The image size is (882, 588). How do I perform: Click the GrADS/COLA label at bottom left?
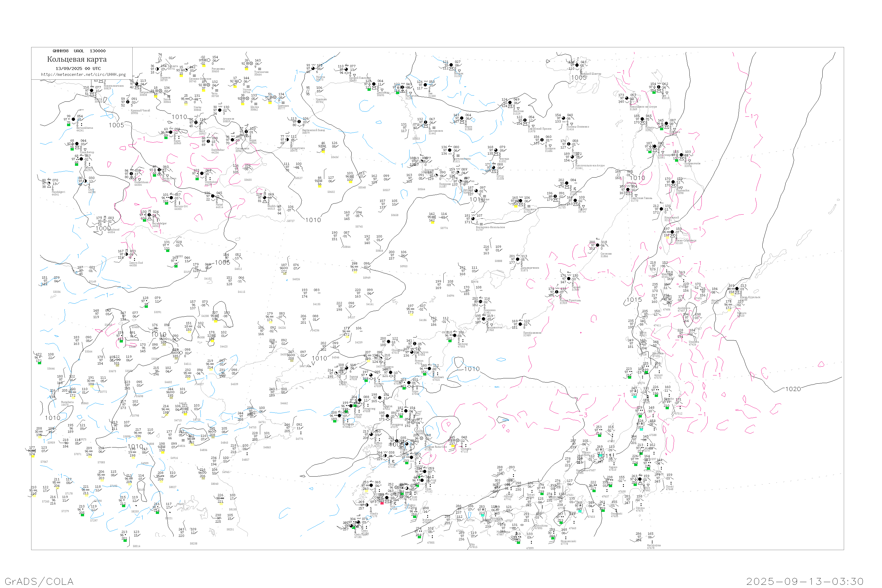click(x=39, y=581)
